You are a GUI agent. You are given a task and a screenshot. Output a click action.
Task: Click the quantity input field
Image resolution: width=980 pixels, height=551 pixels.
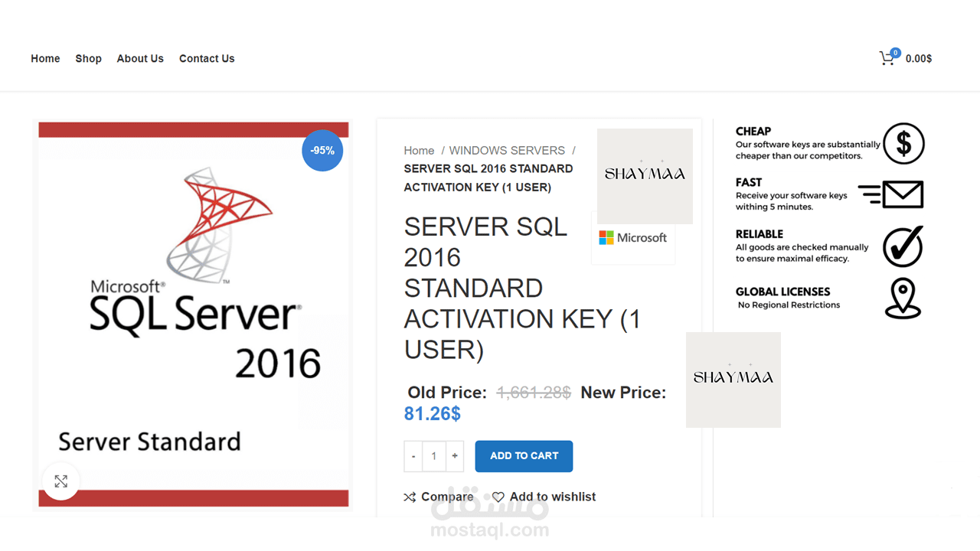click(x=434, y=456)
